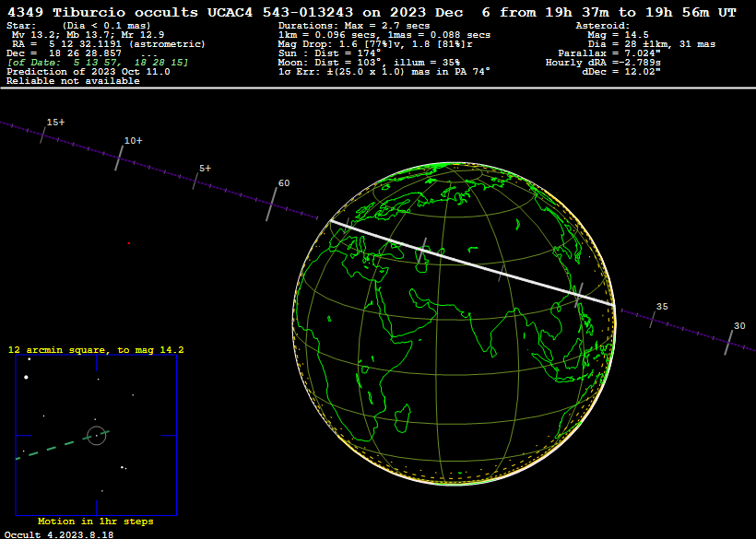Image resolution: width=756 pixels, height=539 pixels.
Task: Click '1km = 0.096 secs, 1mas = 0.088 secs' line
Action: [x=384, y=35]
